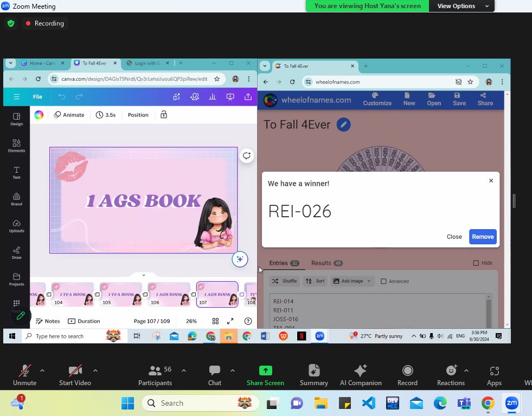Screen dimensions: 532x416
Task: Expand the tab search arrow in the Canva browser
Action: (x=10, y=63)
